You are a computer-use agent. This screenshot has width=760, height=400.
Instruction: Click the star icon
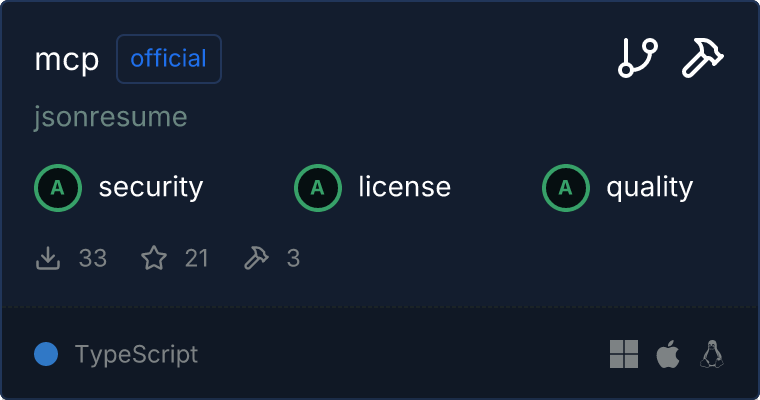click(x=154, y=259)
